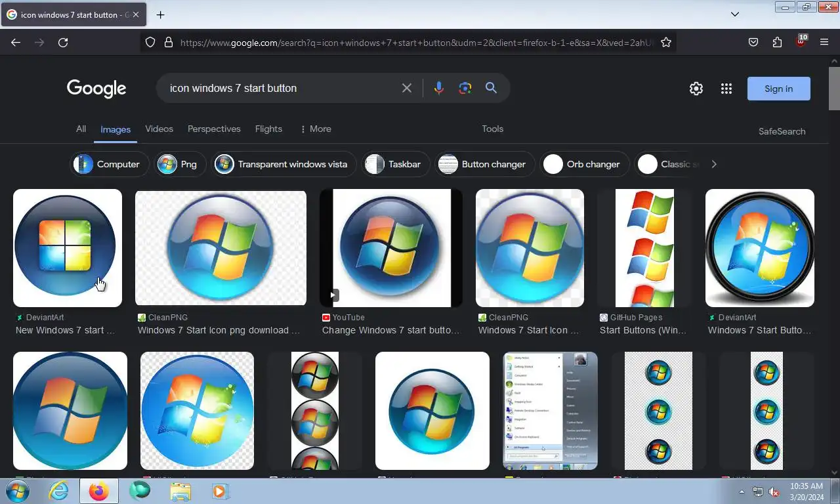
Task: Open the Tools filter options
Action: (493, 129)
